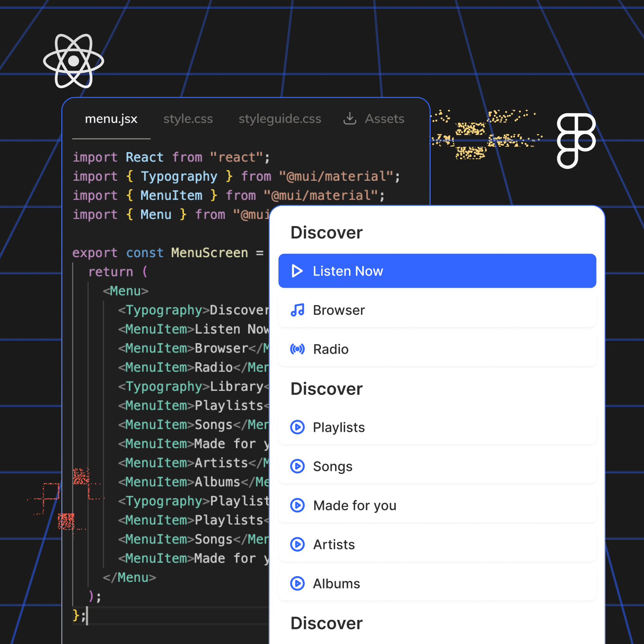Click the MenuScreen identifier in the code
The width and height of the screenshot is (644, 644).
click(x=209, y=253)
